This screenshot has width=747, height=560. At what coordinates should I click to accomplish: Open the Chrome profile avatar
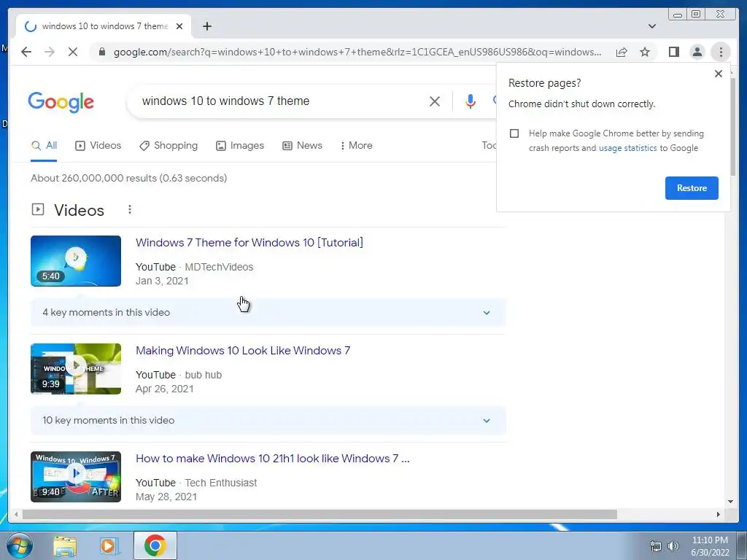tap(697, 52)
